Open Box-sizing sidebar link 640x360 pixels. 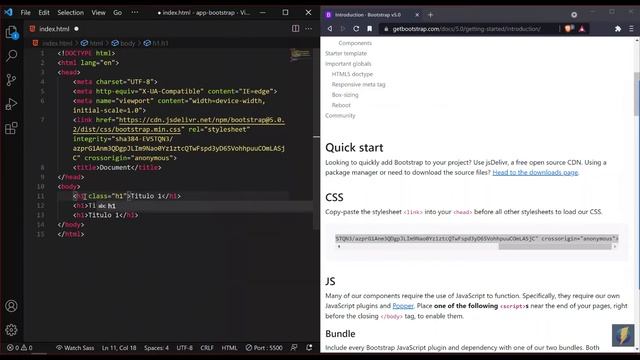[345, 95]
